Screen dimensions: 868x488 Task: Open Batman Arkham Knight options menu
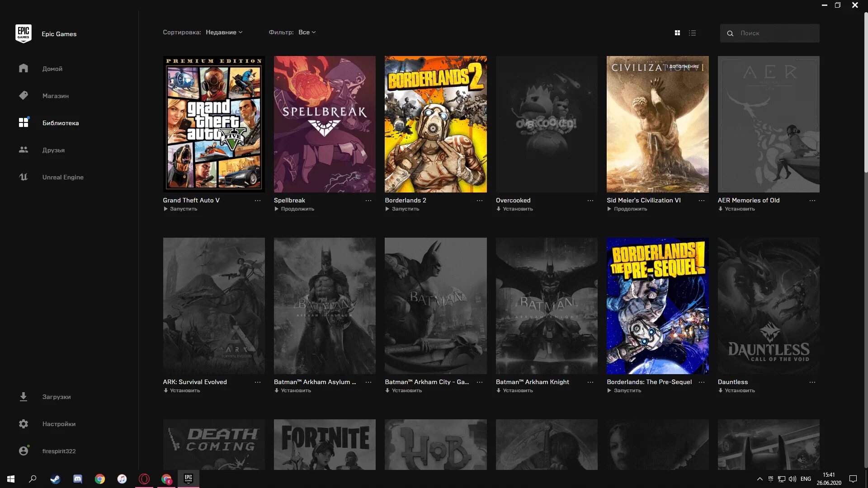click(x=590, y=382)
